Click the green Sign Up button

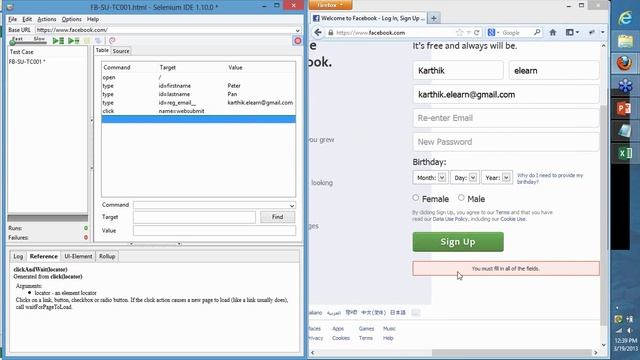(x=458, y=242)
